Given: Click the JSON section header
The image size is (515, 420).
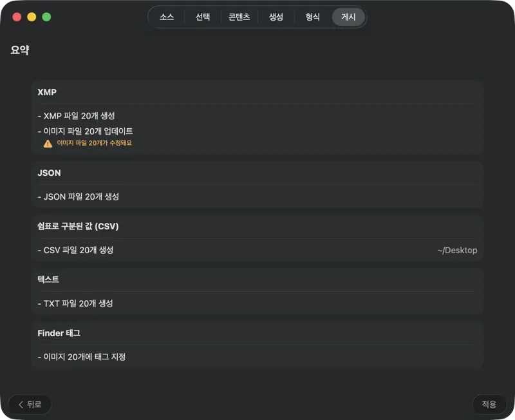Looking at the screenshot, I should click(49, 173).
